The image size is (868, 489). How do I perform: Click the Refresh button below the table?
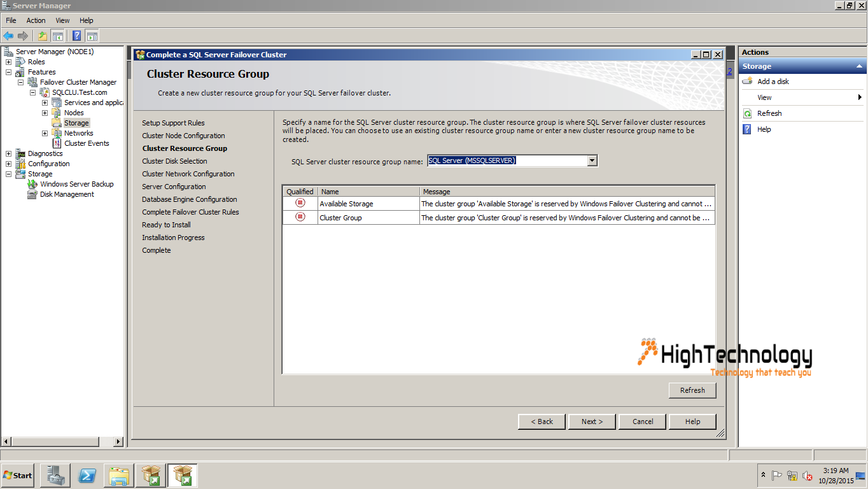692,390
